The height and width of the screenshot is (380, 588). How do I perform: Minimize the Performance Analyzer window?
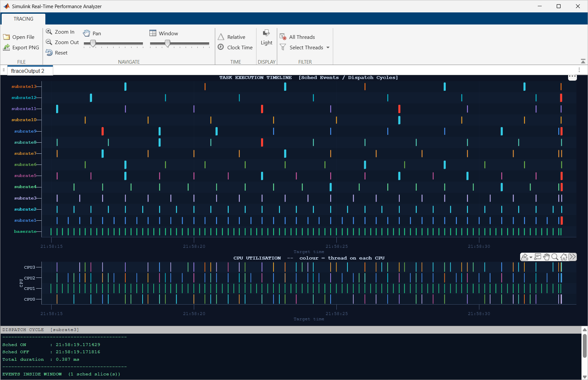pyautogui.click(x=540, y=6)
